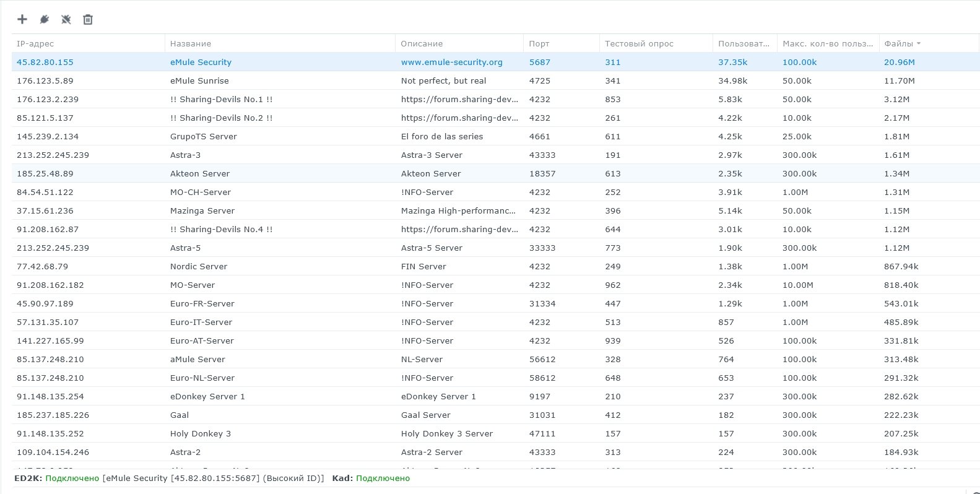Viewport: 980px width, 494px height.
Task: Open the www.emule-security.org link
Action: (451, 62)
